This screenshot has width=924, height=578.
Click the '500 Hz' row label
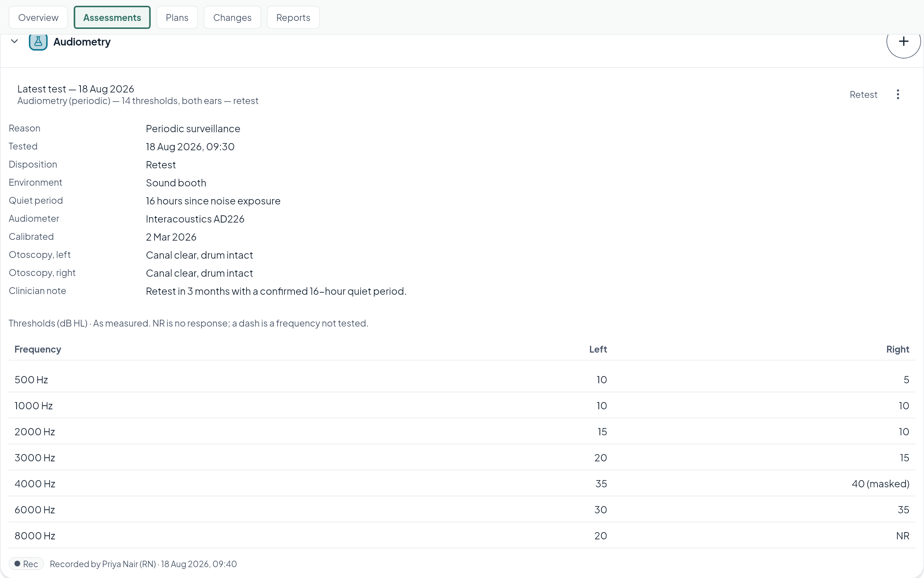tap(31, 380)
